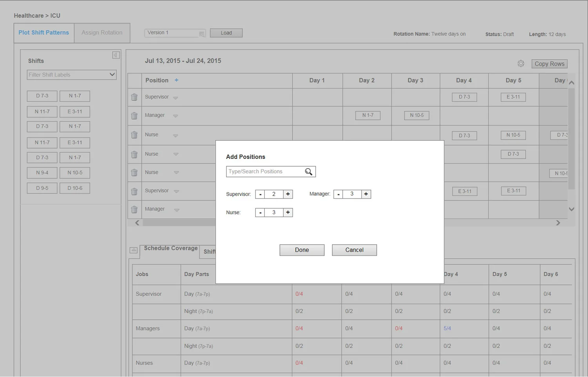Click N 10-5 shift in Manager Day 3
Viewport: 588px width, 377px height.
pyautogui.click(x=417, y=115)
